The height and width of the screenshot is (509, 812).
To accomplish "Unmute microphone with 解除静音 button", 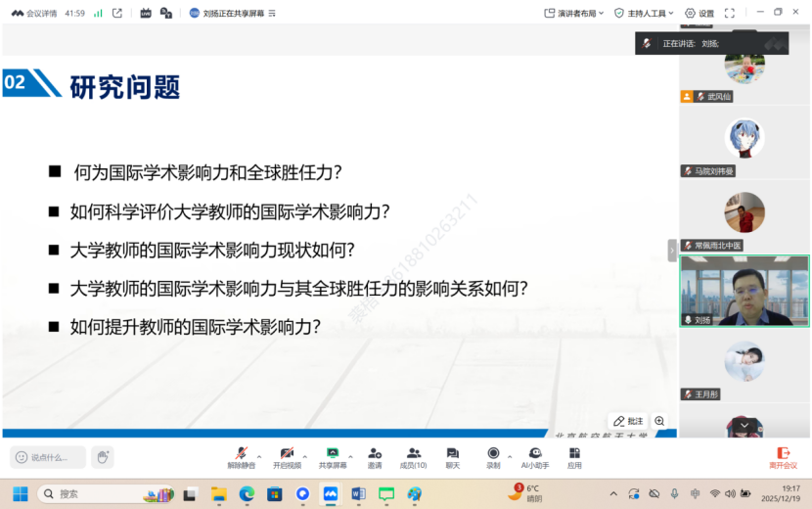I will pyautogui.click(x=241, y=456).
